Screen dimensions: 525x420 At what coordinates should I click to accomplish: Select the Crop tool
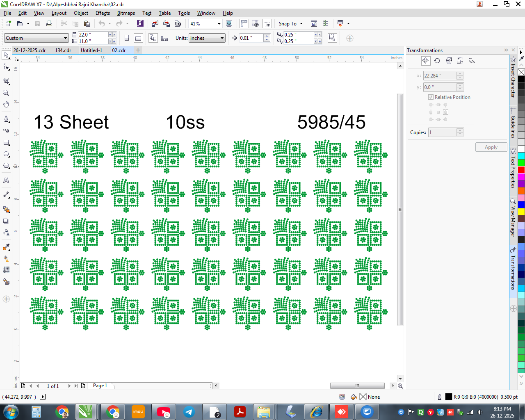click(6, 81)
